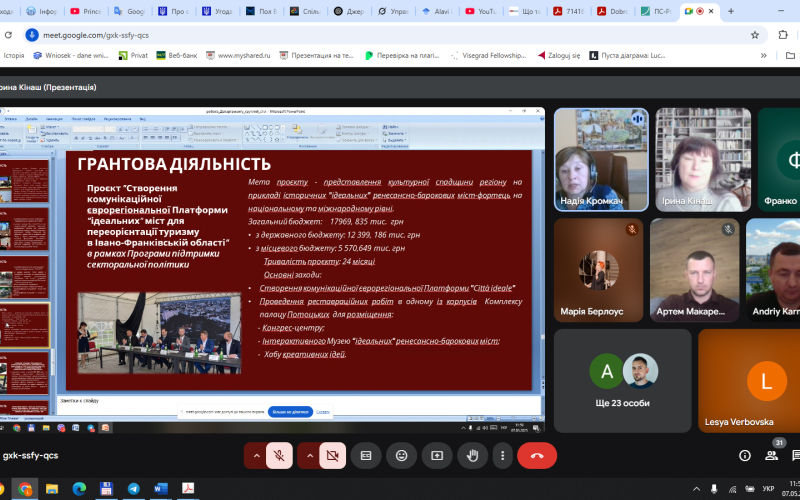Click the system tray microphone icon

(714, 489)
